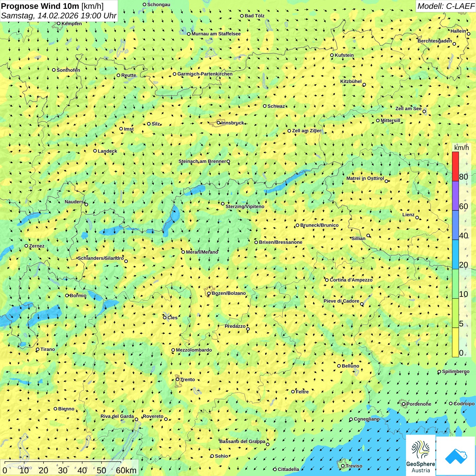Click the Brixen/Bressanone label

280,242
